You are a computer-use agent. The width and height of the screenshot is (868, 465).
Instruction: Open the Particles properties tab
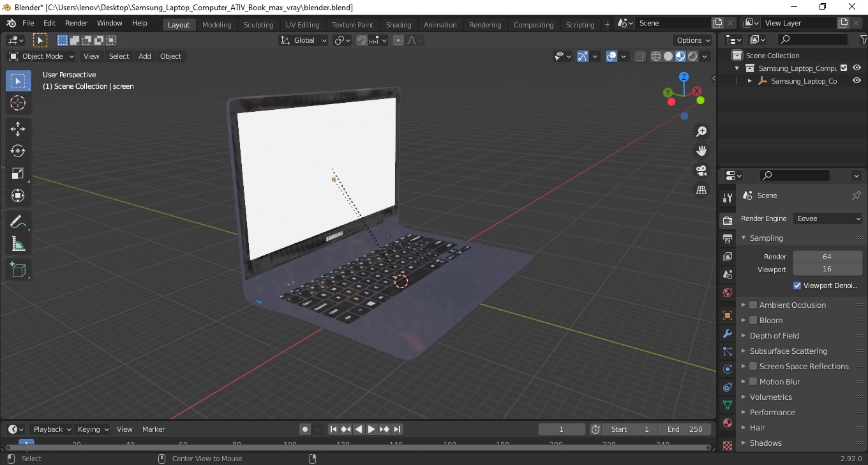727,351
